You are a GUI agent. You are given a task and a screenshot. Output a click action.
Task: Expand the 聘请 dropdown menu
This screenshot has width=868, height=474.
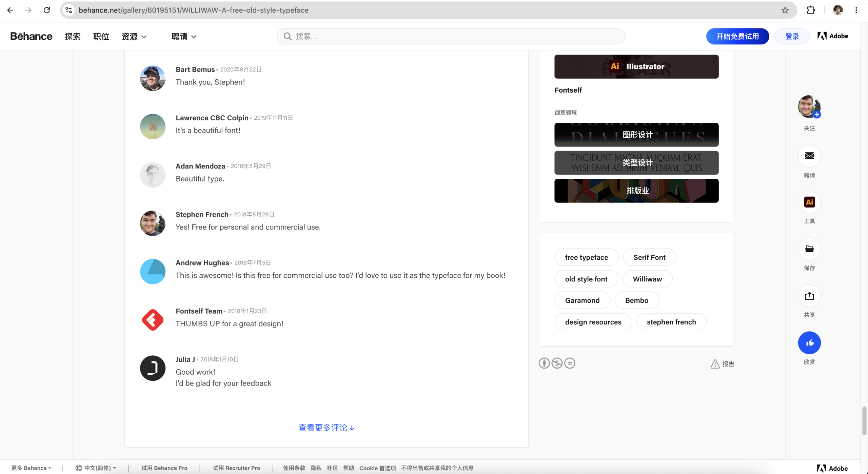[184, 37]
